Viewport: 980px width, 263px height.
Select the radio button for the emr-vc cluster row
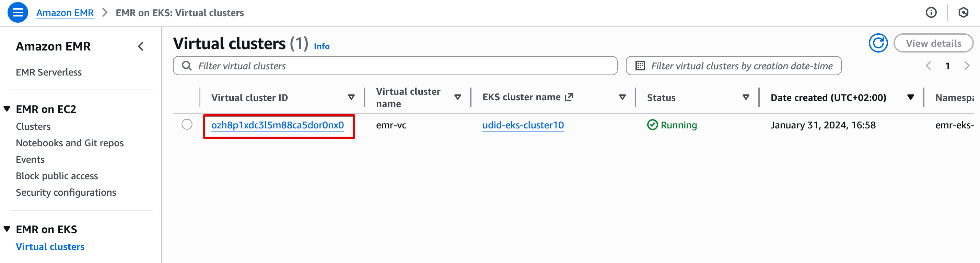tap(187, 124)
